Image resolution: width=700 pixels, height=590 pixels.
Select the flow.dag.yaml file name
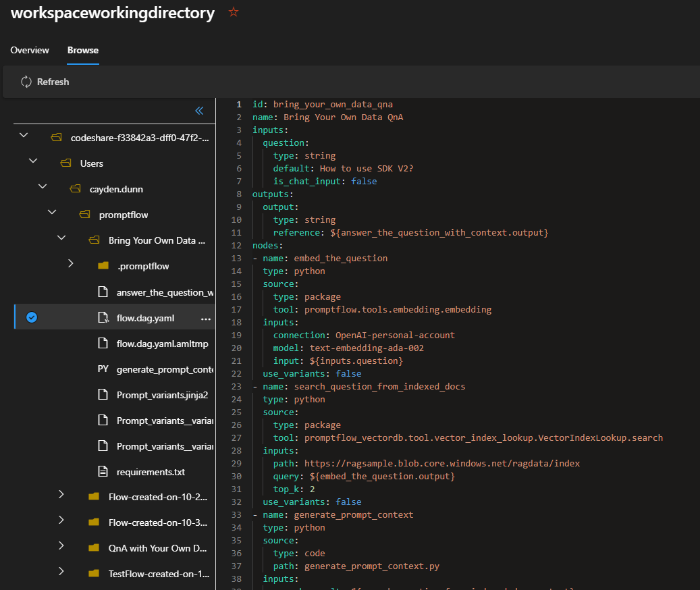(146, 318)
